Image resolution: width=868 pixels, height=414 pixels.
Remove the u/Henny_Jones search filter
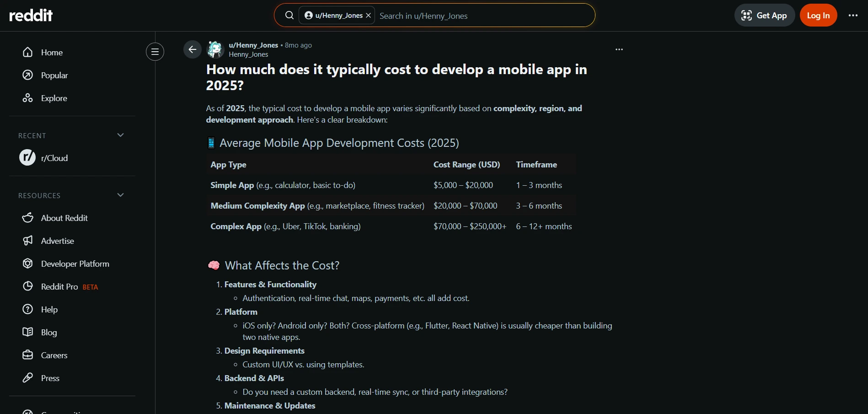point(369,16)
